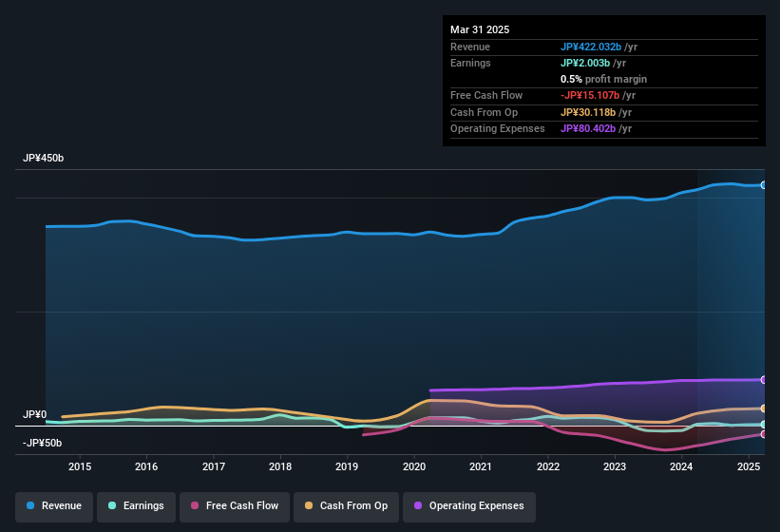Click the Earnings label in the tooltip
The height and width of the screenshot is (532, 780).
(470, 63)
